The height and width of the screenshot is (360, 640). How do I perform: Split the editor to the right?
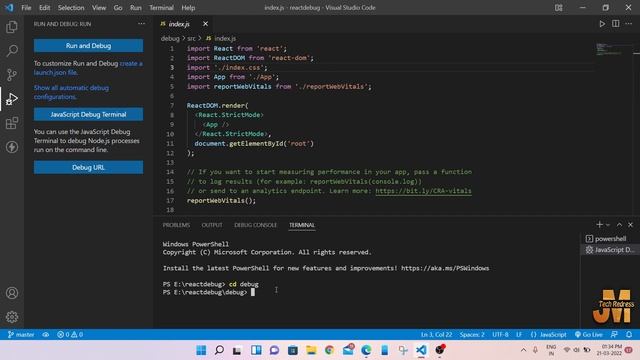616,24
